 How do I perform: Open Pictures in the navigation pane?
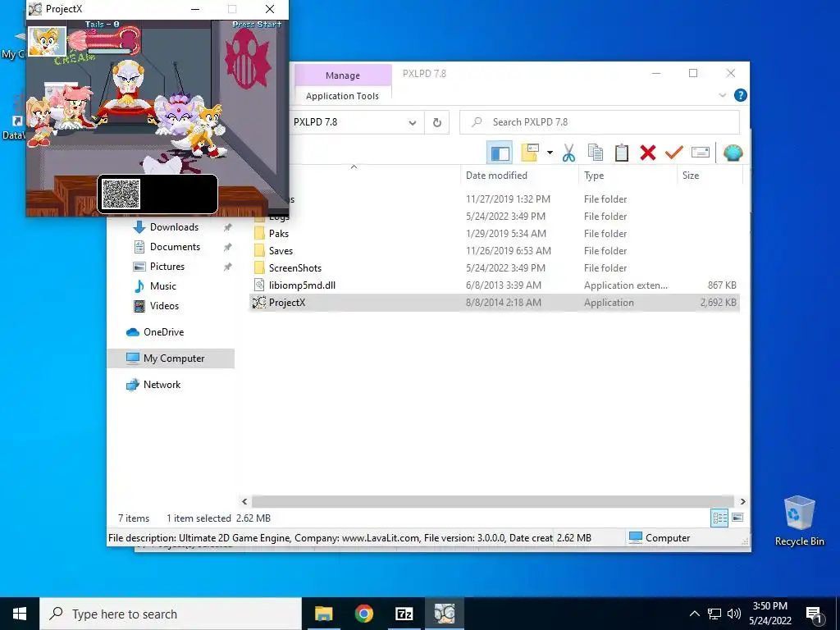pyautogui.click(x=167, y=267)
